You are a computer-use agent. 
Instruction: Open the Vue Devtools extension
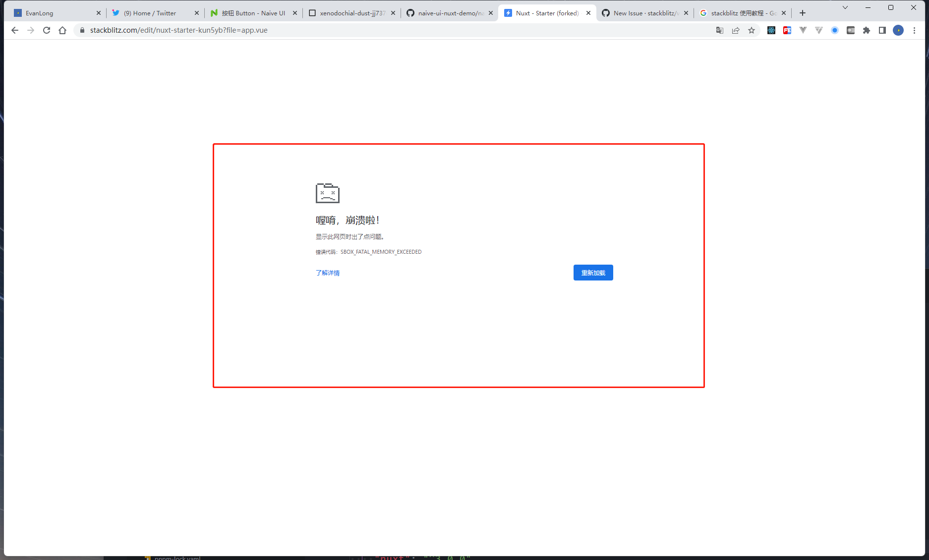pyautogui.click(x=803, y=30)
